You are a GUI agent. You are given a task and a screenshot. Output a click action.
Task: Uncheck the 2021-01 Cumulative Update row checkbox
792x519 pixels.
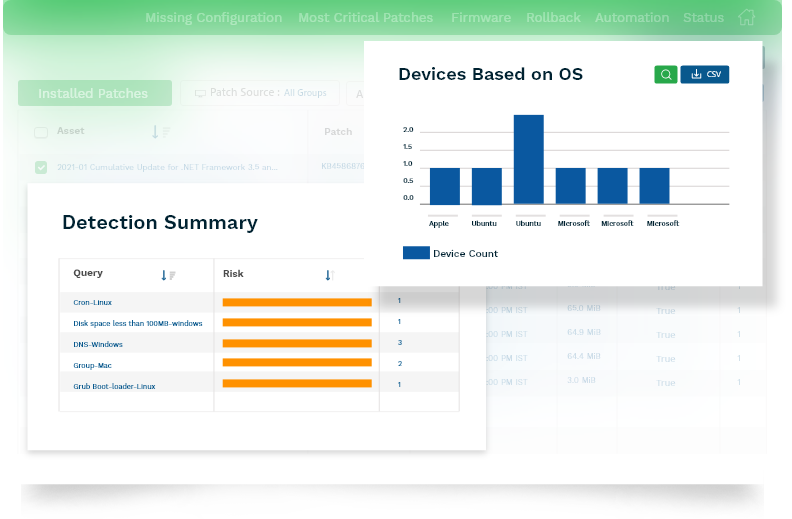click(x=41, y=167)
